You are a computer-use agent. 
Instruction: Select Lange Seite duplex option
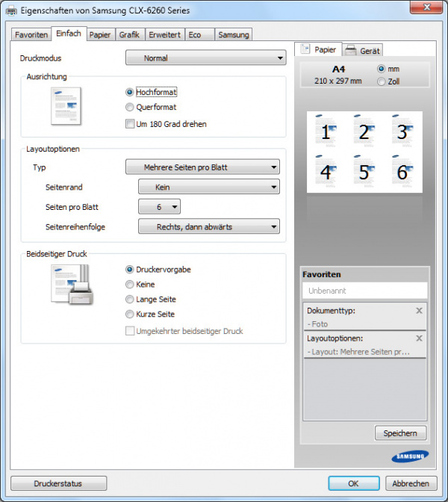[x=130, y=300]
